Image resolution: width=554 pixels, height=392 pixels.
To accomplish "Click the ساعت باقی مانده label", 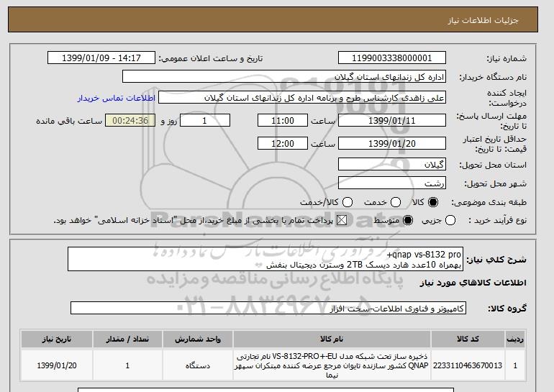I will (69, 121).
